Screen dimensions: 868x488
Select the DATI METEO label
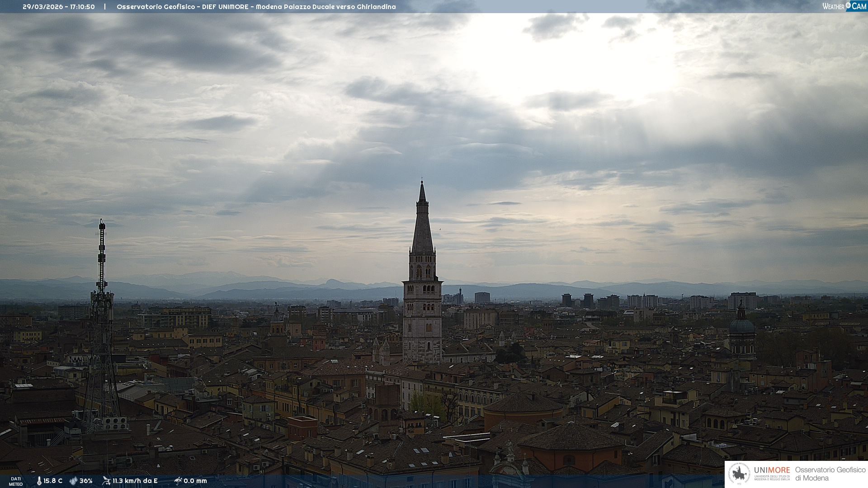pyautogui.click(x=16, y=481)
